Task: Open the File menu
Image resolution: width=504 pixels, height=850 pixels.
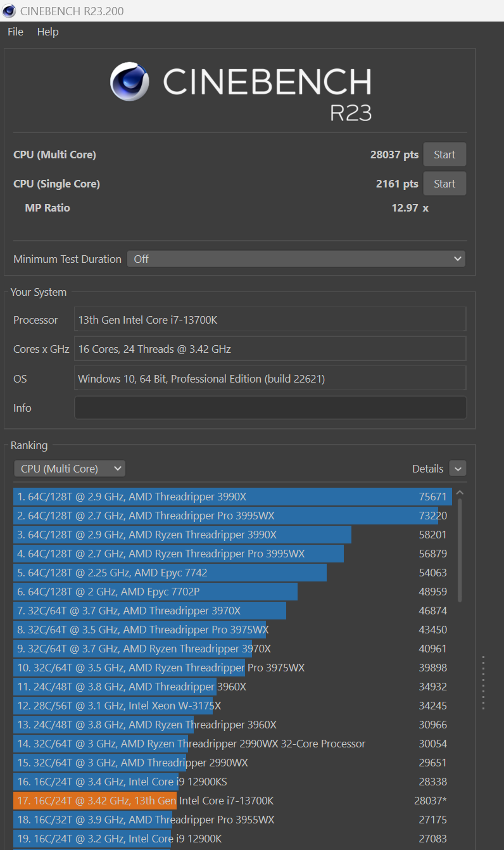Action: (15, 32)
